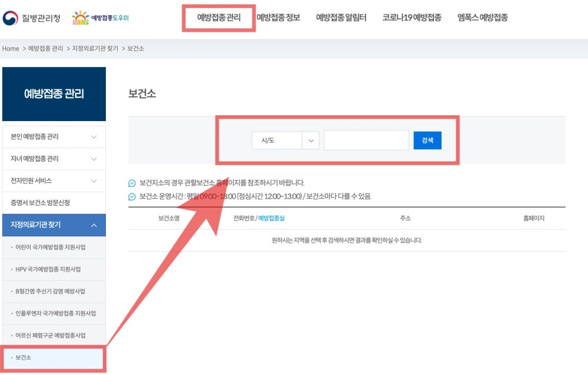The image size is (588, 375).
Task: Click the search keyword input field
Action: click(366, 140)
